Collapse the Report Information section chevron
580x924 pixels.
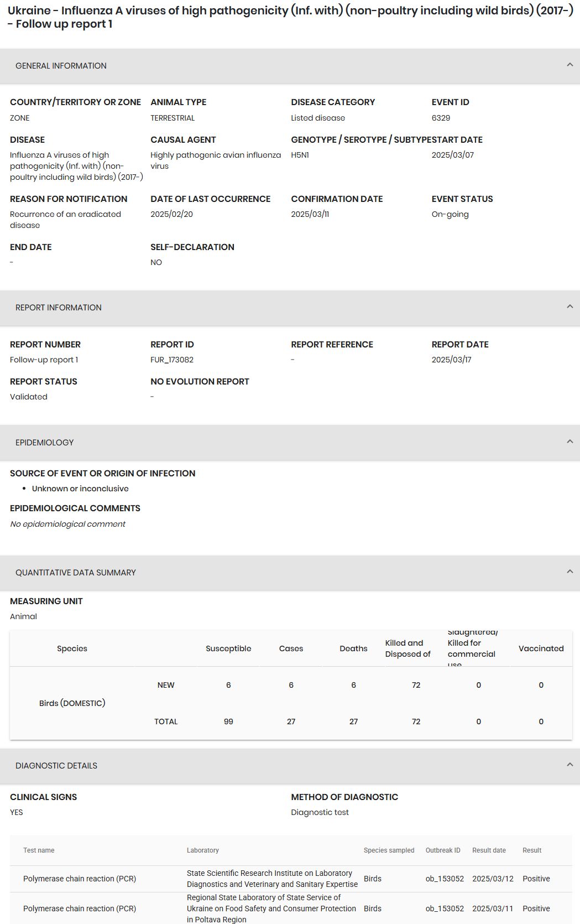[569, 307]
